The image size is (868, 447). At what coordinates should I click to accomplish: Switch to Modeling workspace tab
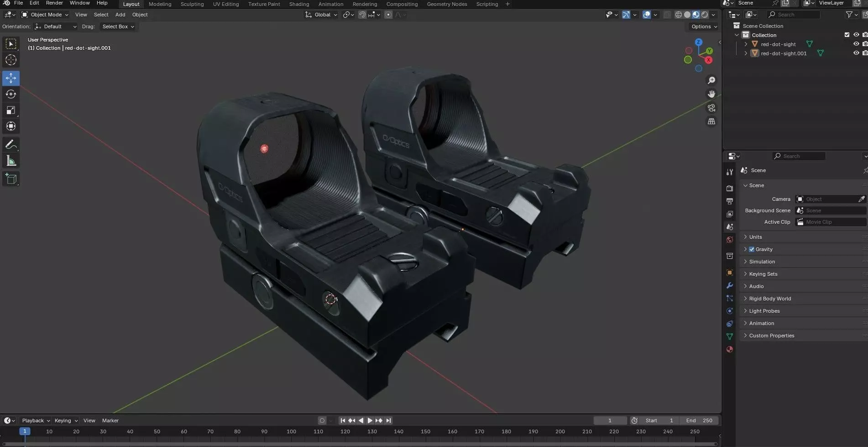pos(160,4)
